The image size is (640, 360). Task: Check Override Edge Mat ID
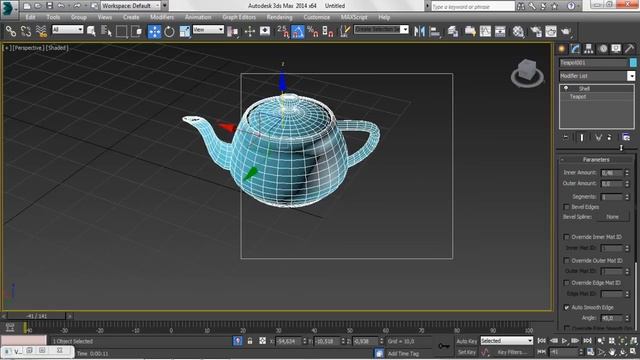click(x=566, y=282)
